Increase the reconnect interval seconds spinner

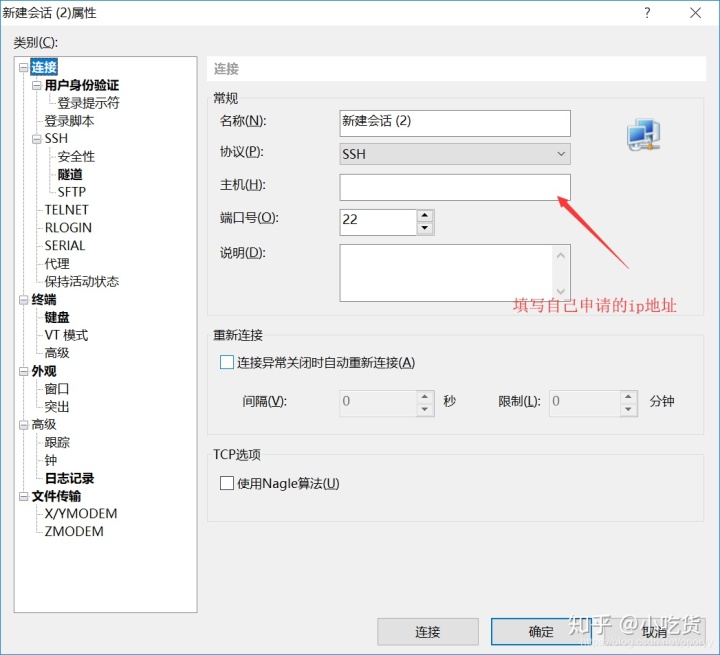coord(425,396)
